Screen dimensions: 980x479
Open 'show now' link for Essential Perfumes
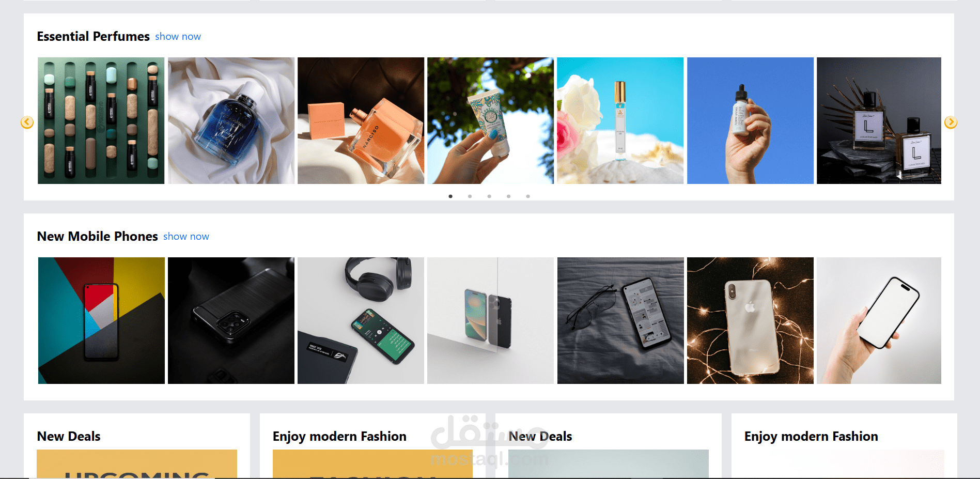(x=178, y=37)
